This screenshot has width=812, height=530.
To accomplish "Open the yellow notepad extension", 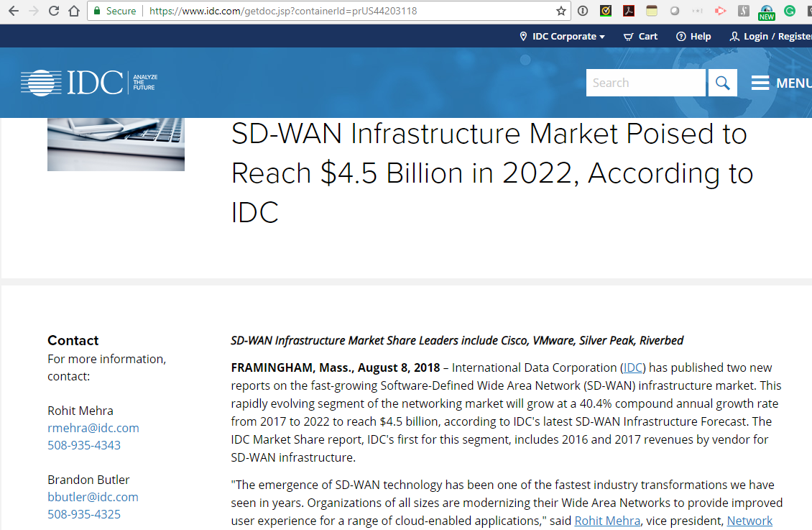I will (652, 11).
